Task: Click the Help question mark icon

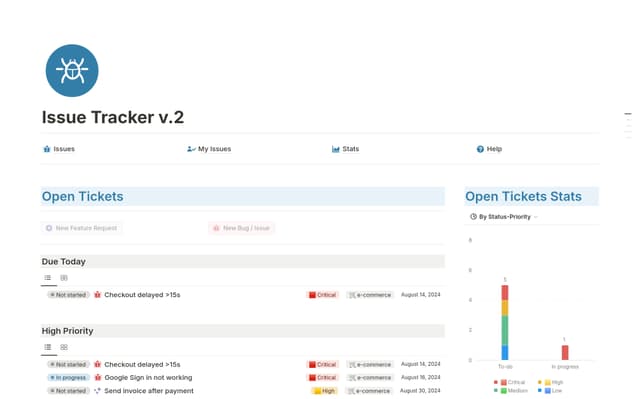Action: pos(480,149)
